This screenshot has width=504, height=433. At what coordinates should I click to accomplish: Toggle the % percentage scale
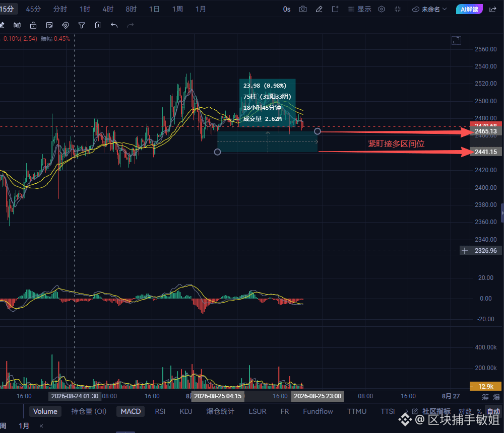(479, 411)
